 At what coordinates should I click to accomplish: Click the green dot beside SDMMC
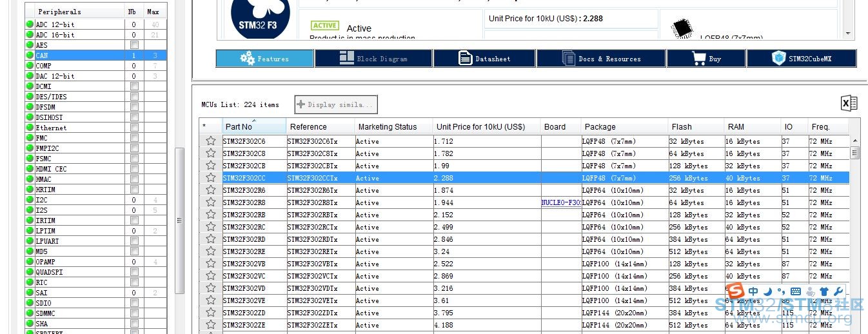30,313
